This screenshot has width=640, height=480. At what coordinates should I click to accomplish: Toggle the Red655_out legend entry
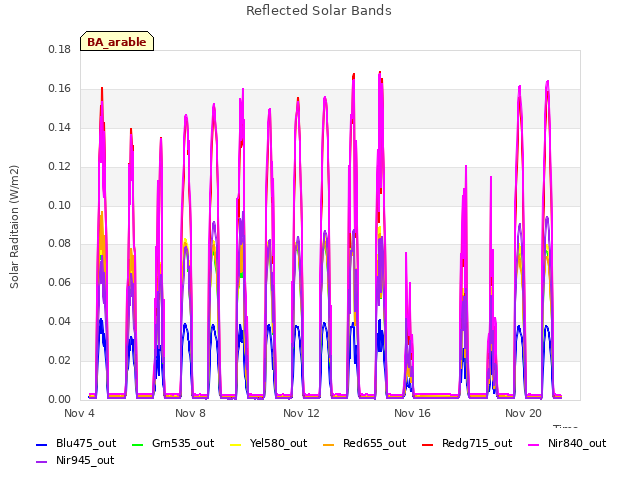[364, 443]
